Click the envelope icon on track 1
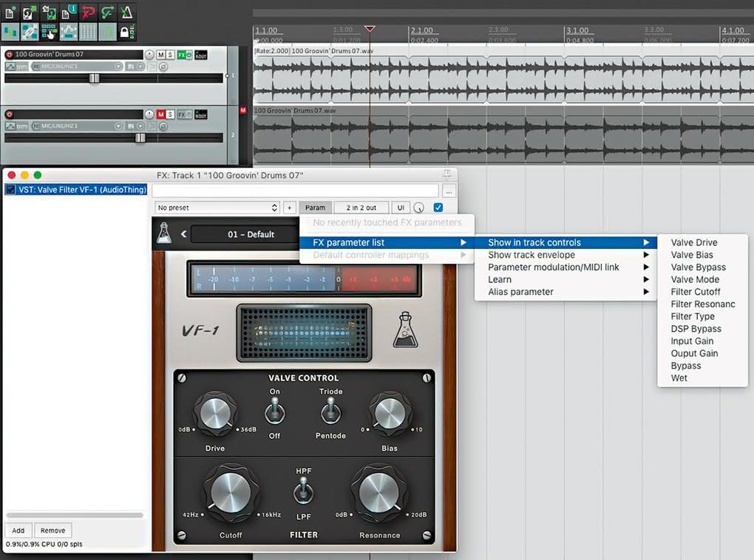Viewport: 754px width, 560px height. 10,66
